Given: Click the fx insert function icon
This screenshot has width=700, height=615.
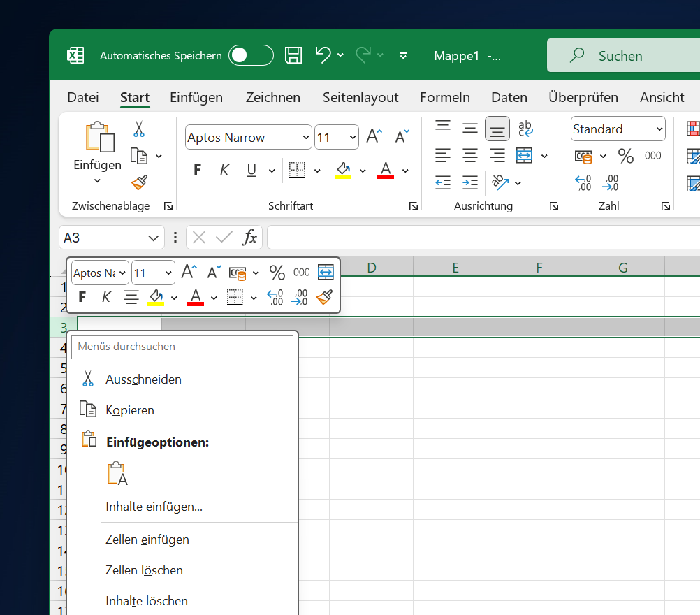Looking at the screenshot, I should tap(249, 237).
